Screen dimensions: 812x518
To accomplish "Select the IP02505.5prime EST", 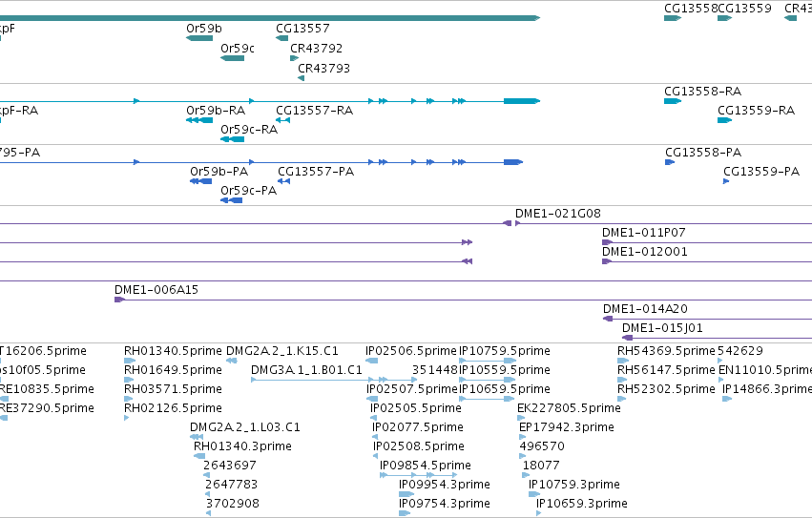I will [x=373, y=418].
